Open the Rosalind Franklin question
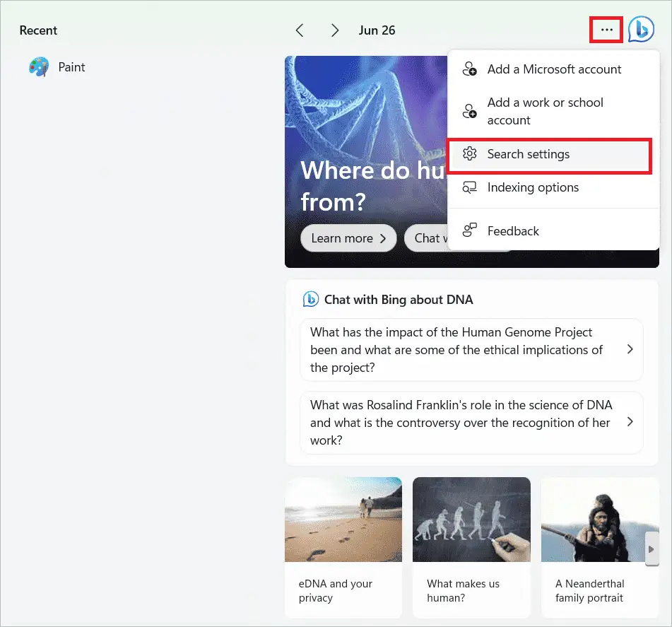This screenshot has height=627, width=672. [471, 423]
